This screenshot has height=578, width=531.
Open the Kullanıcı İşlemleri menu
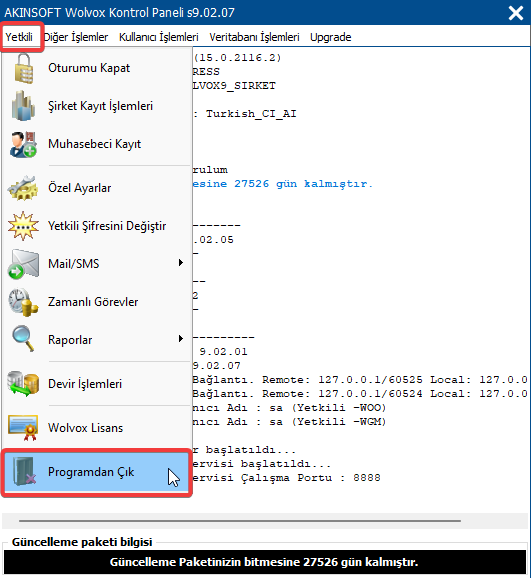pyautogui.click(x=159, y=37)
